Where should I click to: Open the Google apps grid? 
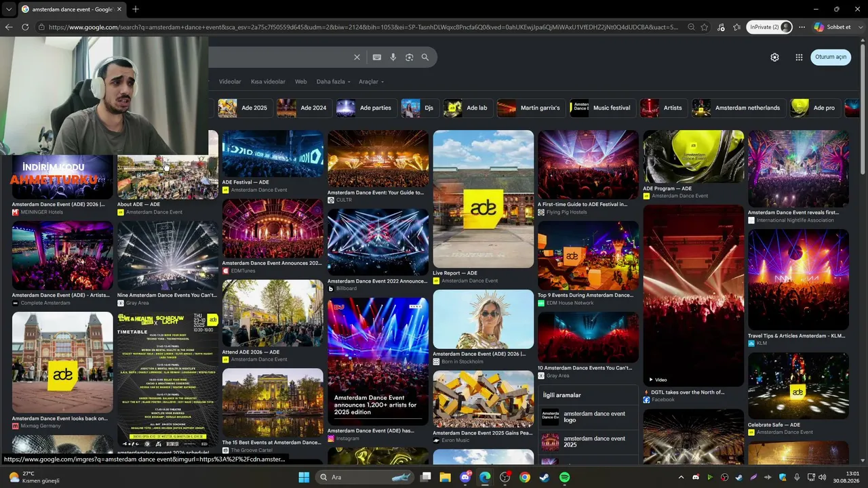pos(799,57)
